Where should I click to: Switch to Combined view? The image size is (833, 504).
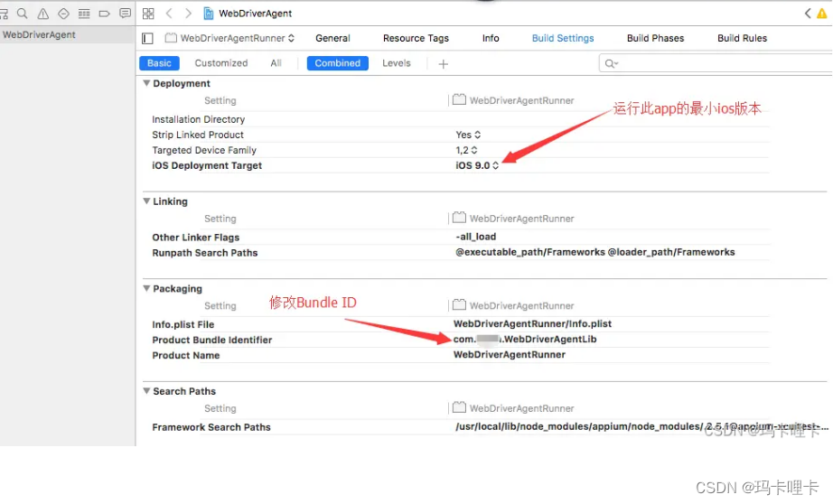(337, 63)
